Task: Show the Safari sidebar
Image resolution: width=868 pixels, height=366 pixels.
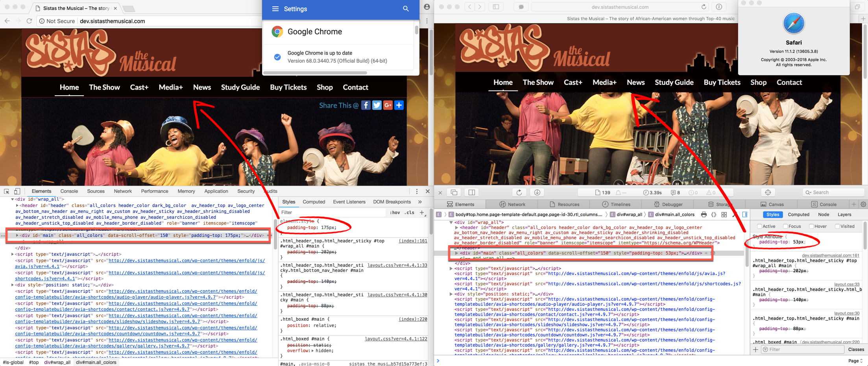Action: 496,7
